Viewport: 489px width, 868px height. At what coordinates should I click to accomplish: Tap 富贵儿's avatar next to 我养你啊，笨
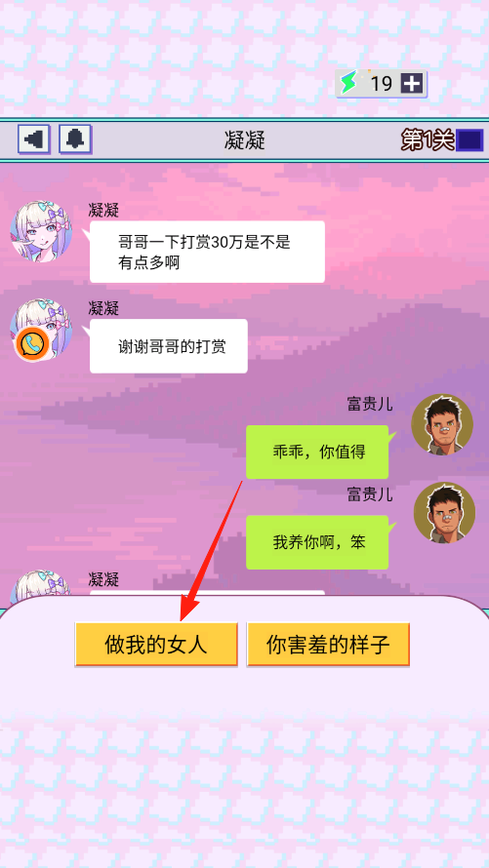[444, 513]
